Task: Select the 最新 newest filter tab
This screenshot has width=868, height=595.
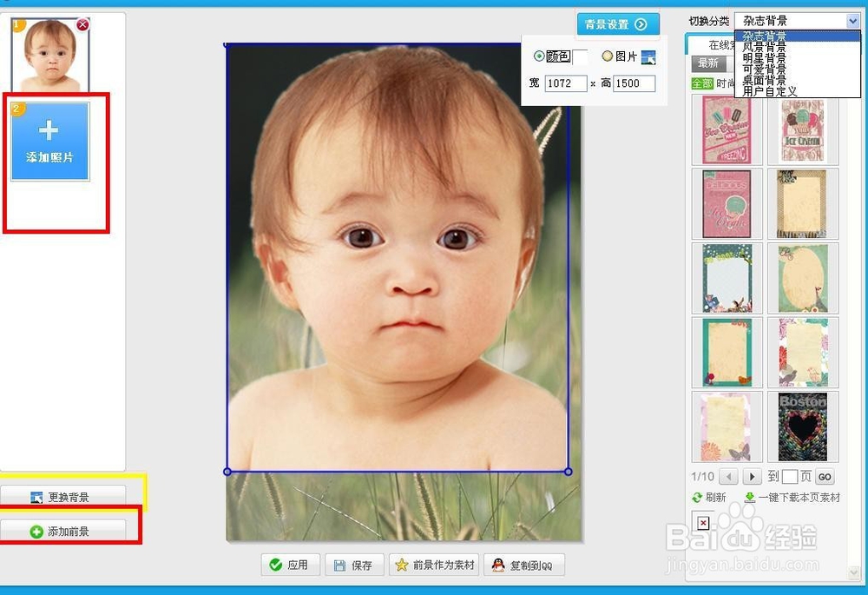Action: [708, 63]
